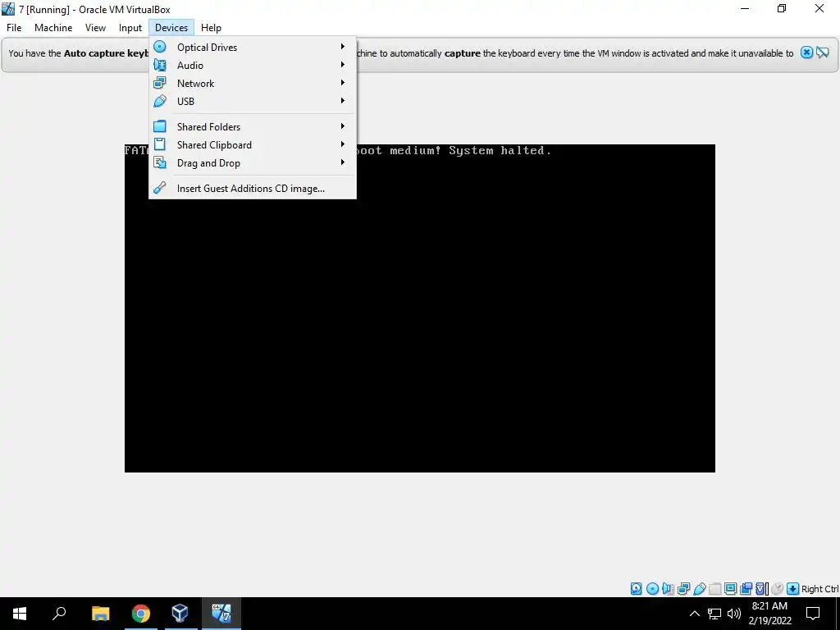Show hidden system tray icons
Image resolution: width=840 pixels, height=630 pixels.
click(x=694, y=614)
